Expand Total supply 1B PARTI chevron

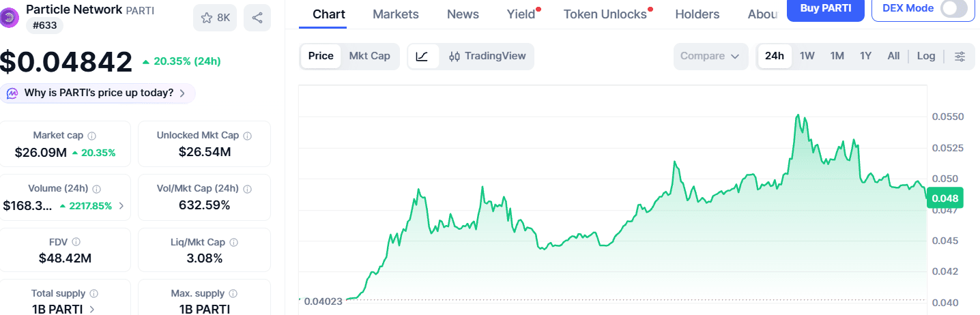(x=92, y=309)
